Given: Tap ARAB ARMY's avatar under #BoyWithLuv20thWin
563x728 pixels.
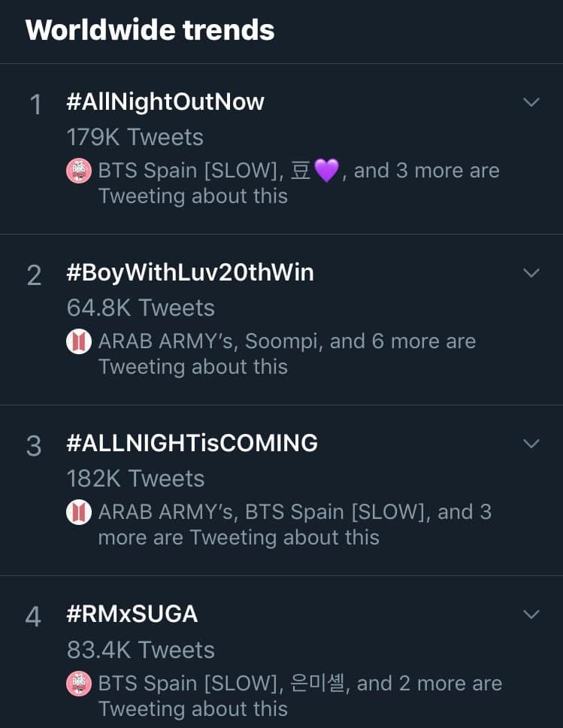Looking at the screenshot, I should point(79,341).
